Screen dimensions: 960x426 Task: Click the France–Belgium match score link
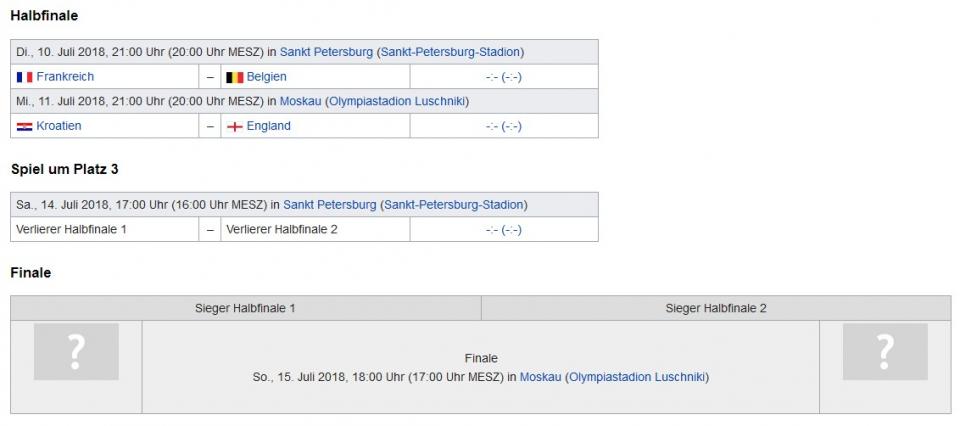point(503,77)
